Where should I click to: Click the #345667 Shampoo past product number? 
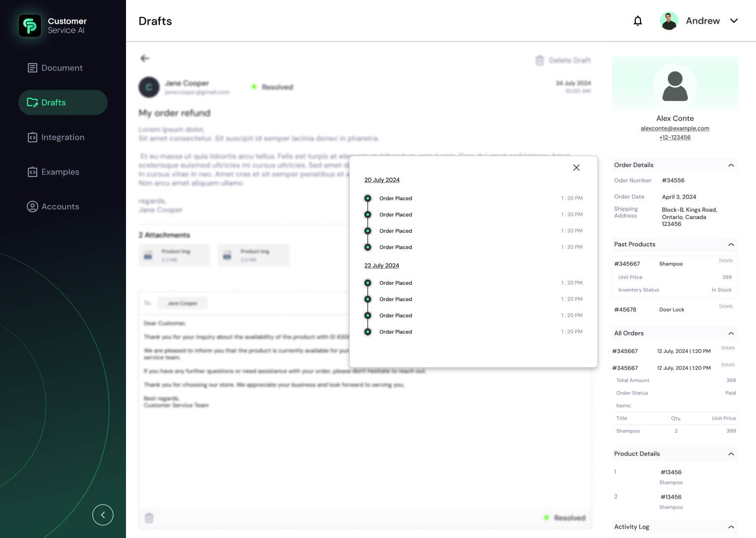(x=627, y=264)
